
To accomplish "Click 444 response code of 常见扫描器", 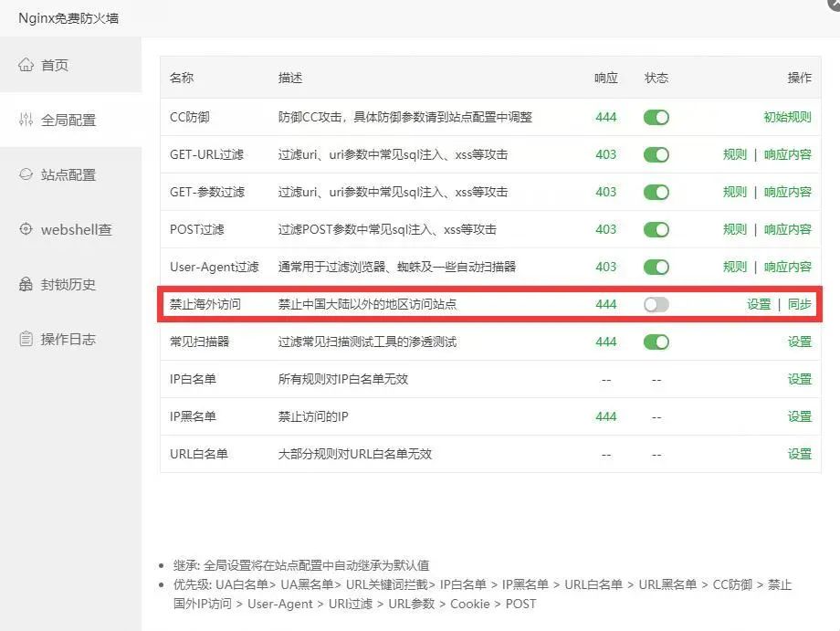I will [x=606, y=342].
